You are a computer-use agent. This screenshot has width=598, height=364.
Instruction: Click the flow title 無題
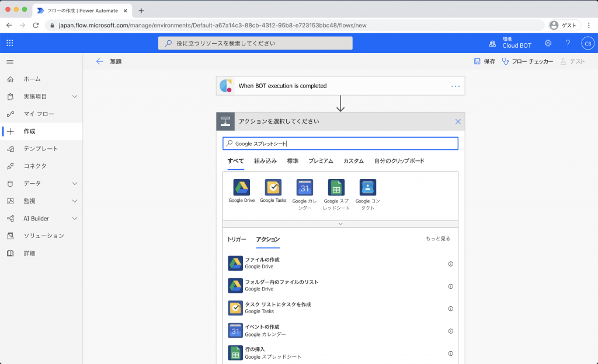[116, 61]
